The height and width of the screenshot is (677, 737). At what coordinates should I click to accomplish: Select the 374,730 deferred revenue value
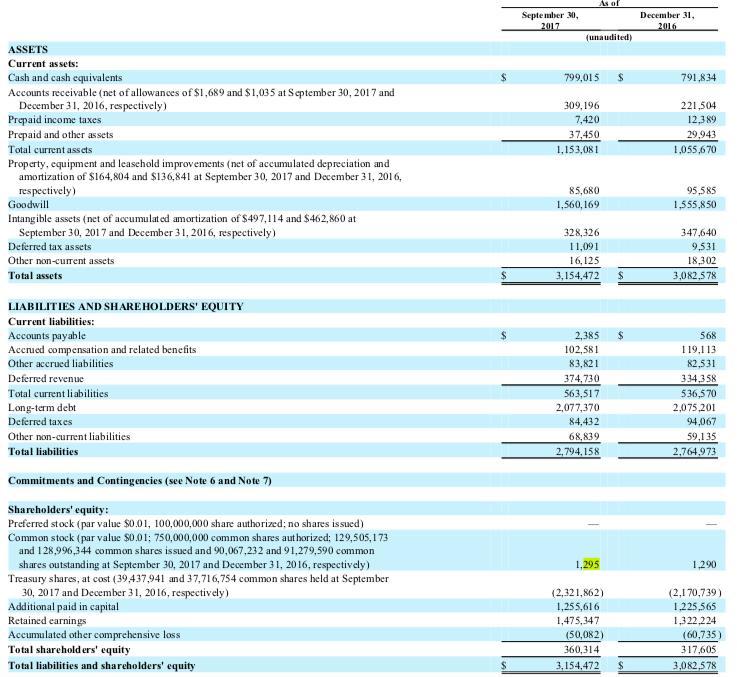pyautogui.click(x=581, y=378)
